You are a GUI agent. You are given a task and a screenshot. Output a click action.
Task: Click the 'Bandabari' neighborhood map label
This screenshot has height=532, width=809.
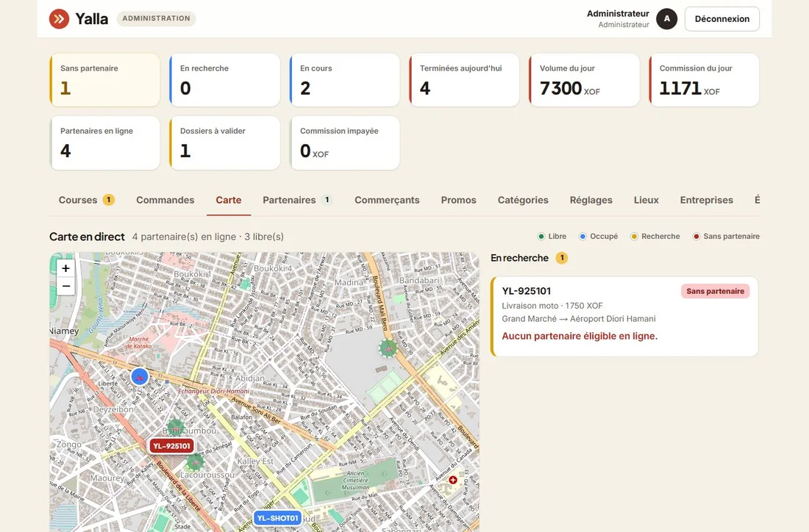(x=419, y=280)
